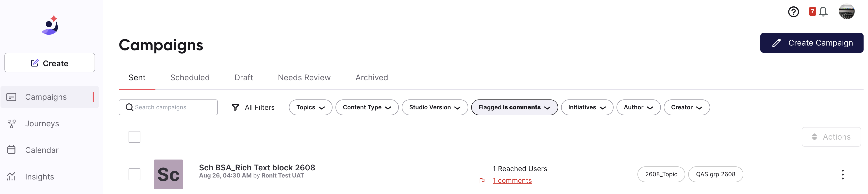868x194 pixels.
Task: Click the help question mark icon
Action: pos(793,12)
